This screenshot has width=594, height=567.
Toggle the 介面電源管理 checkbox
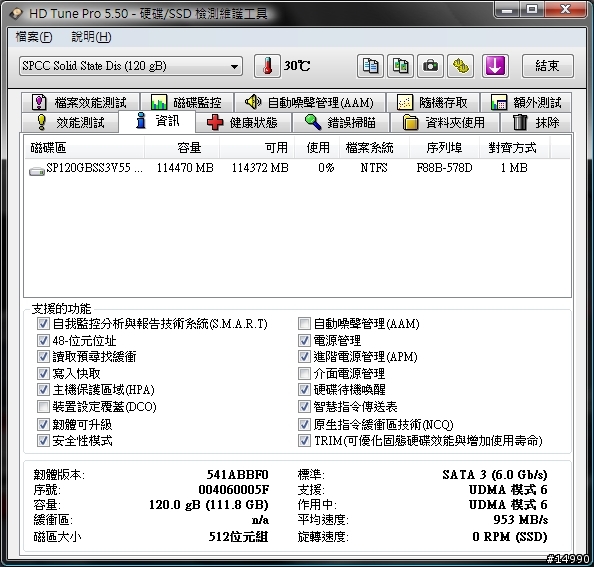tap(304, 373)
